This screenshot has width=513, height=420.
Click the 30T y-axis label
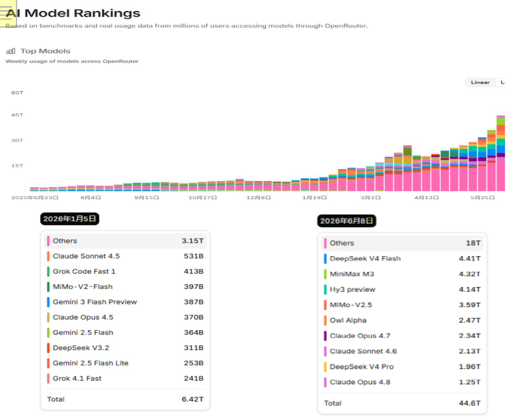(x=18, y=141)
